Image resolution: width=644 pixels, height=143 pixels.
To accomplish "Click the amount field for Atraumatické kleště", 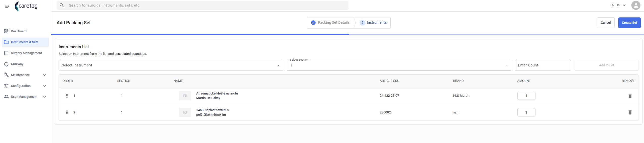I will click(526, 96).
